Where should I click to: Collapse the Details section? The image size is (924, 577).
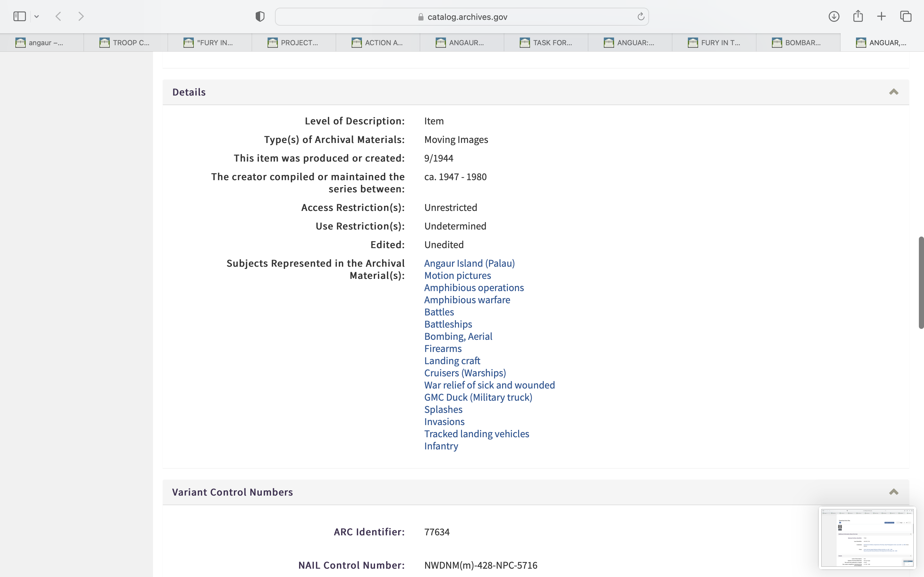[x=894, y=92]
